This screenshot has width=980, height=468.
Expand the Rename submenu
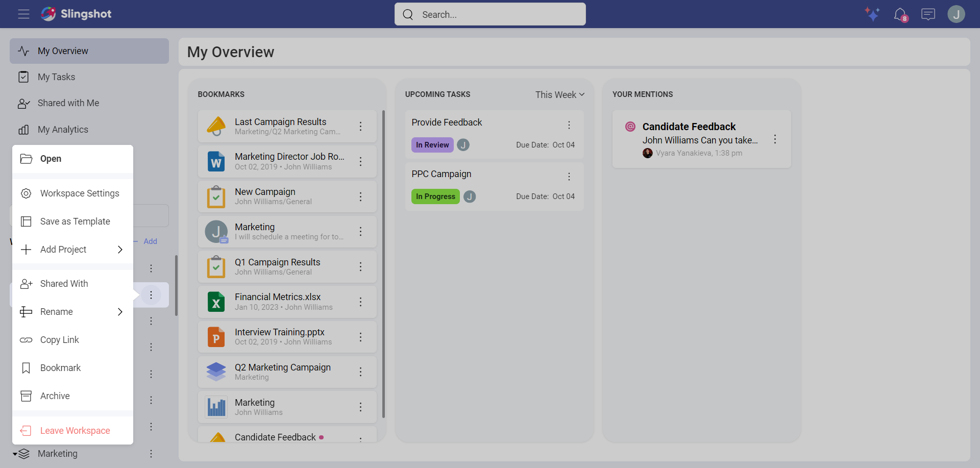click(72, 312)
